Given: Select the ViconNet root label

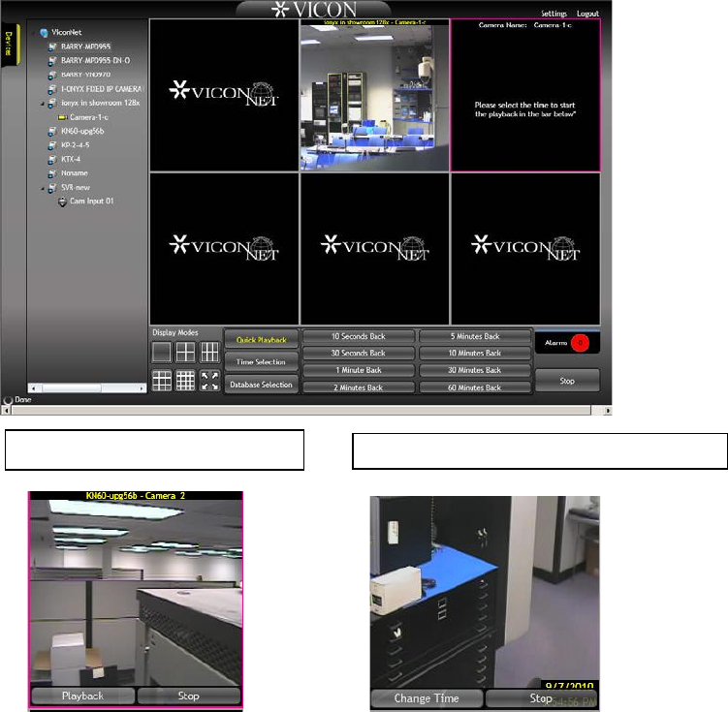Looking at the screenshot, I should [x=67, y=33].
